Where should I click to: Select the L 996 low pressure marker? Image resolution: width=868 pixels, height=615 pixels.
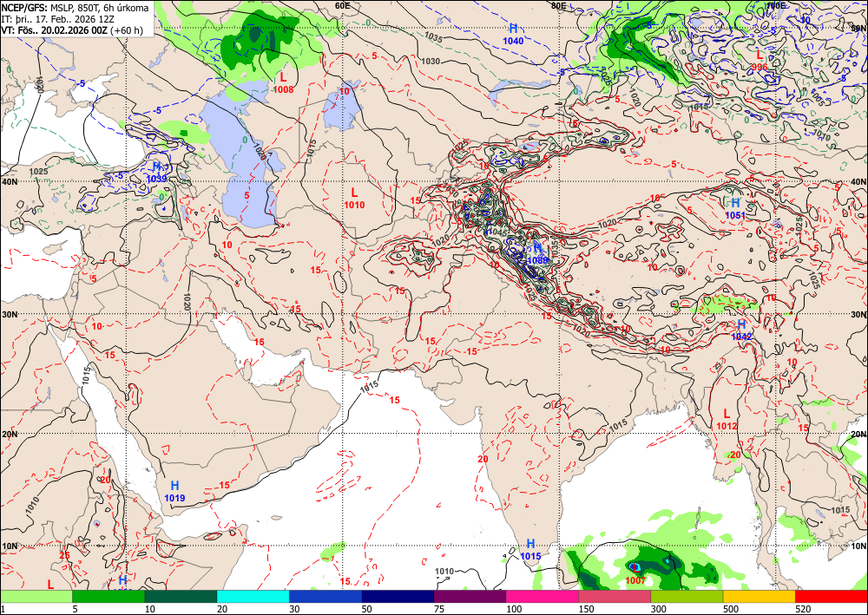[759, 60]
